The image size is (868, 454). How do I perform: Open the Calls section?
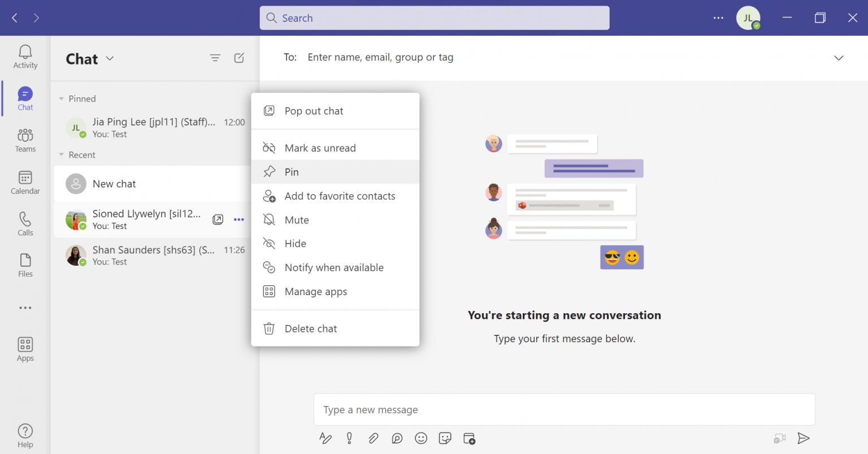(x=25, y=223)
